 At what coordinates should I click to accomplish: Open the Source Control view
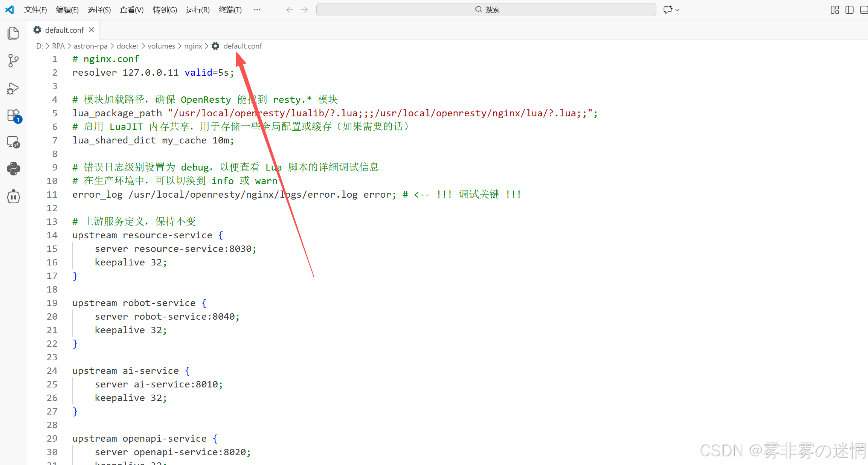13,61
